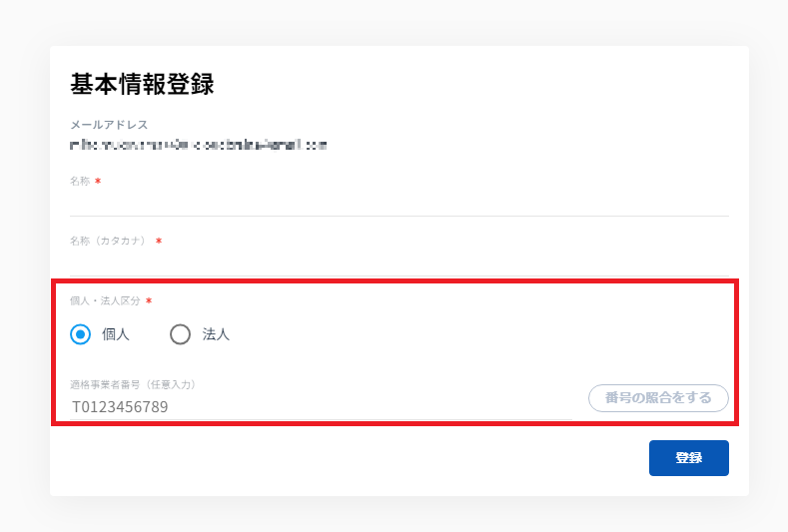
Task: Select the 個人 radio button
Action: pos(81,334)
